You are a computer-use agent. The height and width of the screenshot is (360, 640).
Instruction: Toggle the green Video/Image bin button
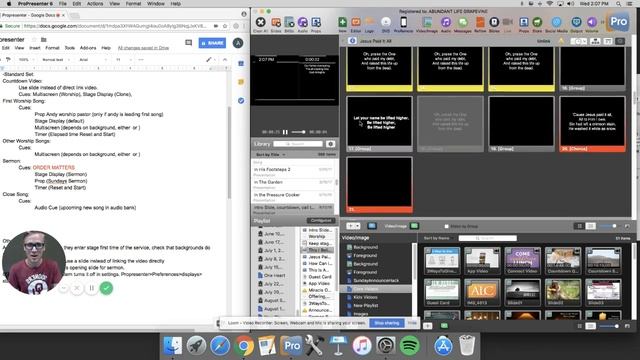[x=414, y=226]
